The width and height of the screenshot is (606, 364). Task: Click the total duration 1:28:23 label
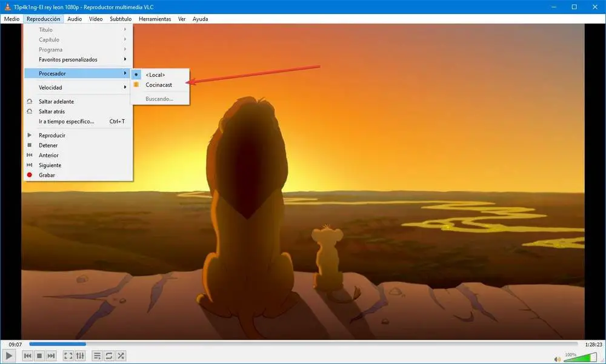pyautogui.click(x=593, y=344)
